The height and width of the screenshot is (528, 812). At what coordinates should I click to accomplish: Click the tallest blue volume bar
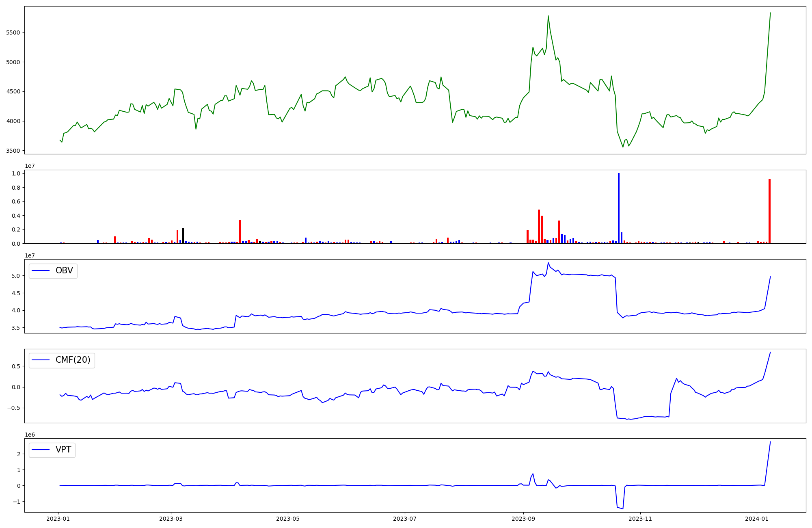coord(619,208)
